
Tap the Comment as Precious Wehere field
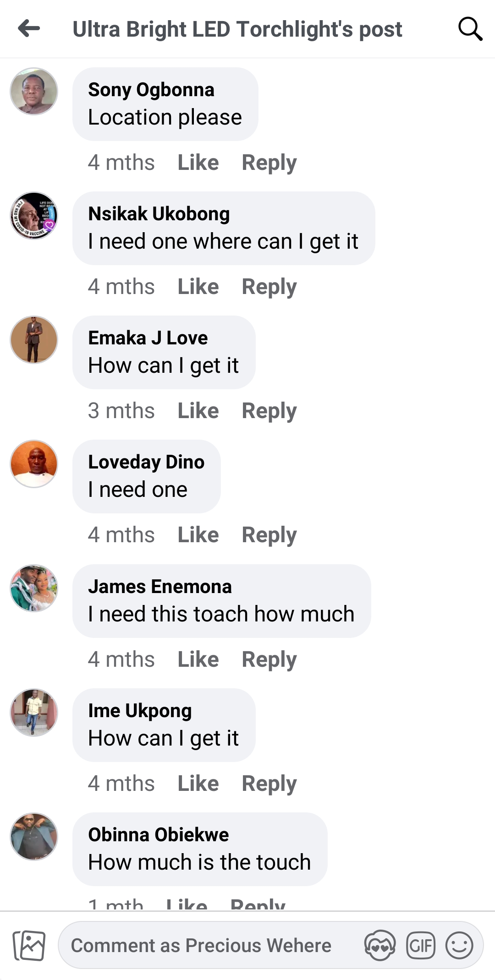click(x=202, y=945)
